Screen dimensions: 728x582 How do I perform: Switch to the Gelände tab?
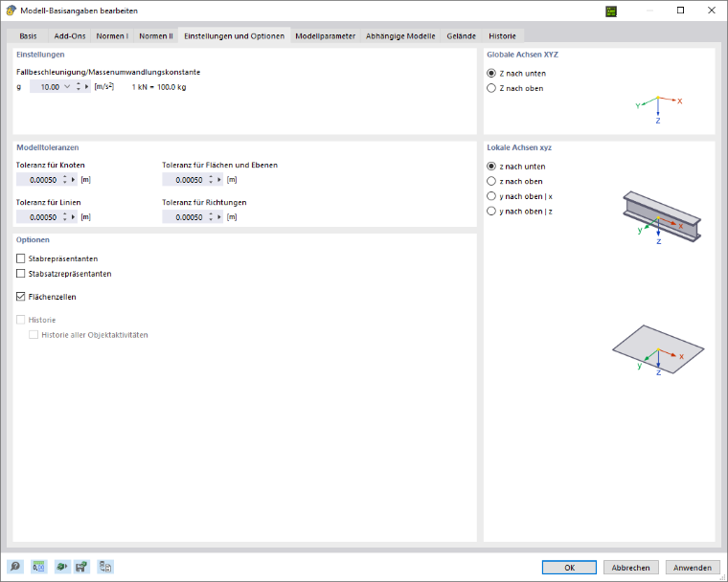tap(461, 35)
